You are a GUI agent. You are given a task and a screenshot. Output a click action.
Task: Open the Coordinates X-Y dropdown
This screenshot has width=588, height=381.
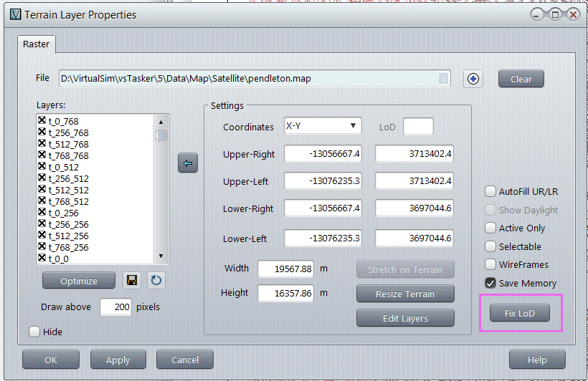(323, 126)
